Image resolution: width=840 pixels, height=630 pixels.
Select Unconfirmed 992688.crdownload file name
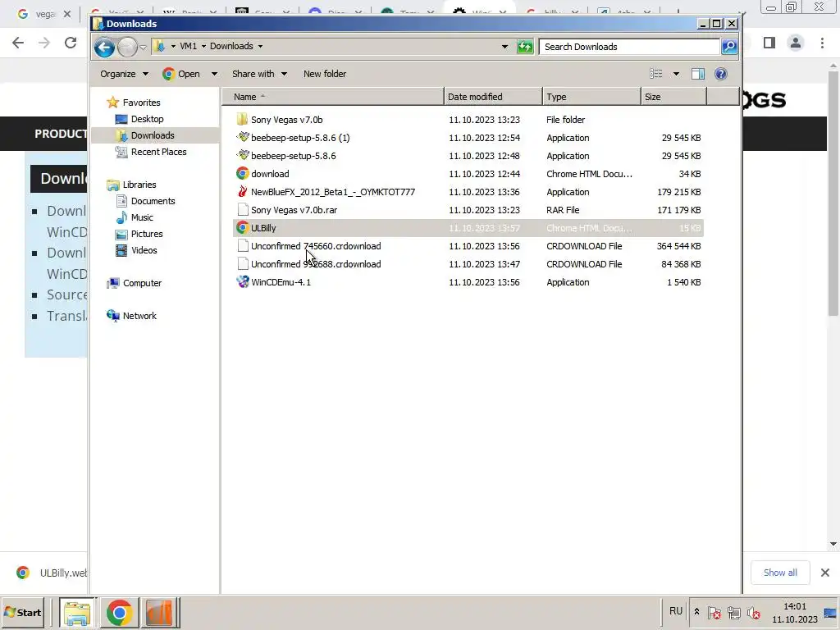pyautogui.click(x=316, y=264)
